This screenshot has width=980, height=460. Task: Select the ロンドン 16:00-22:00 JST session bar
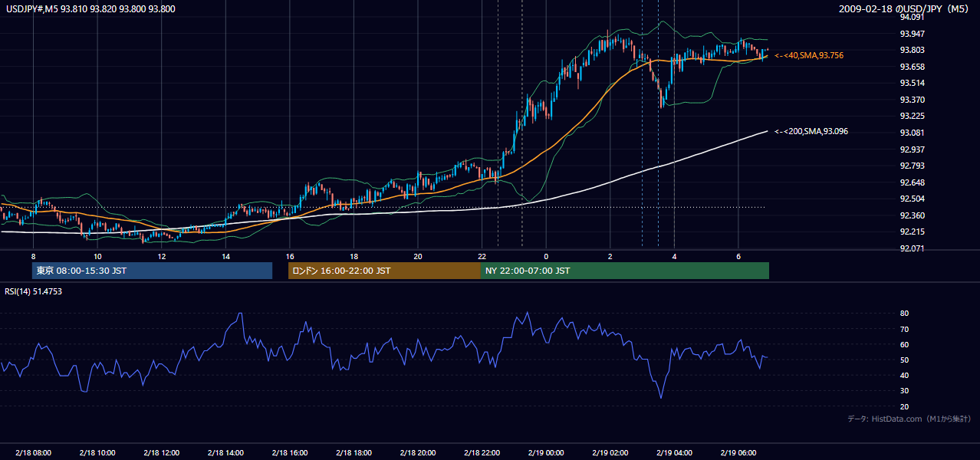click(x=384, y=271)
